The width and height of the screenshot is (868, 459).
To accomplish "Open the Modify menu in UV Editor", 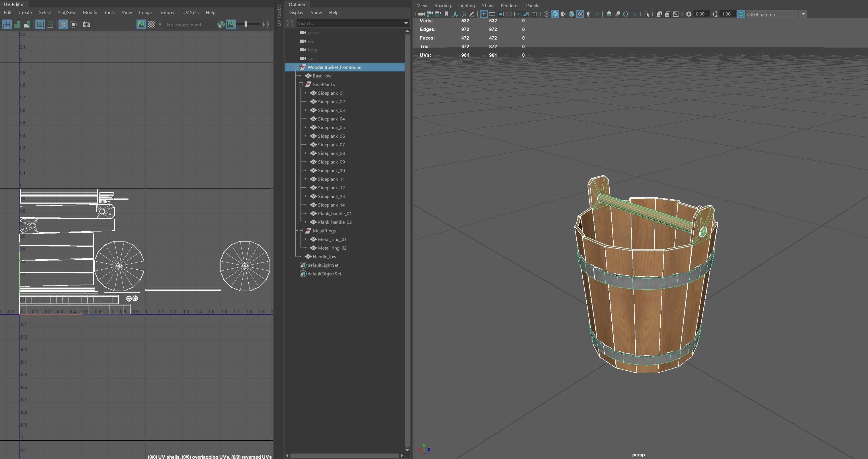I will (x=90, y=12).
